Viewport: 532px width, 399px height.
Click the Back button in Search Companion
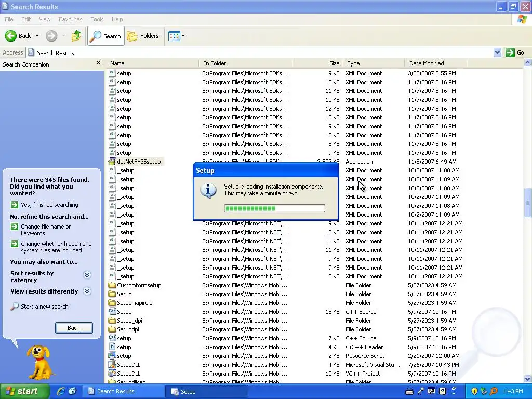(74, 328)
